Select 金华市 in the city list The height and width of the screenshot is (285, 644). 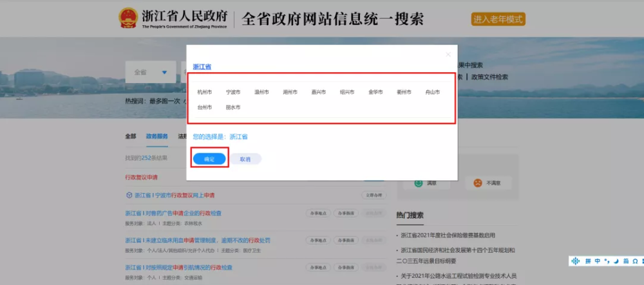pos(375,92)
